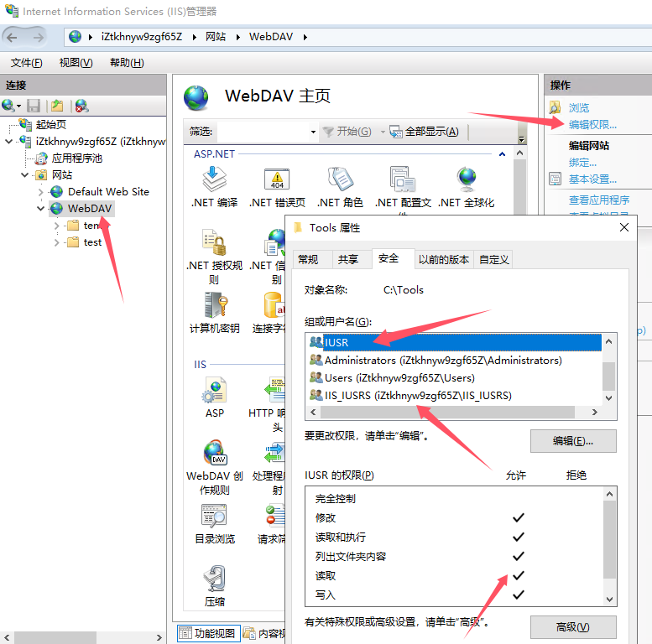Click the 编辑权限... link
The height and width of the screenshot is (644, 652).
(x=592, y=125)
